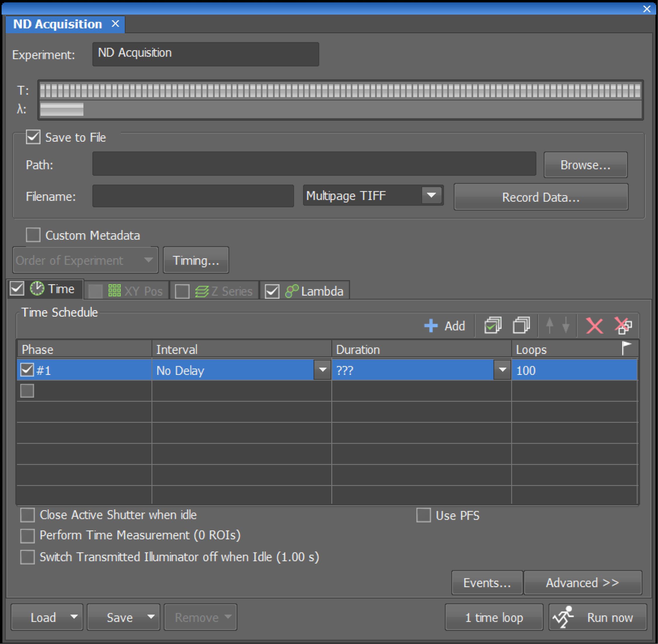Click the Path input field
Image resolution: width=658 pixels, height=644 pixels.
point(314,164)
